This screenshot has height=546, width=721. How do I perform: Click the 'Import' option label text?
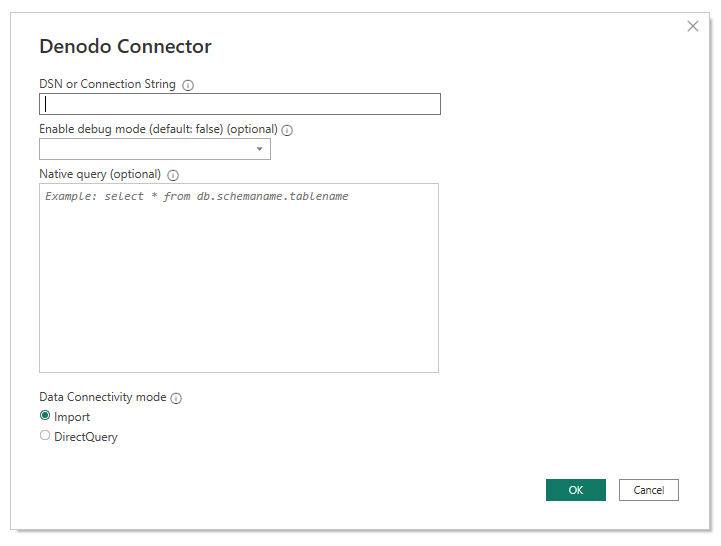pyautogui.click(x=72, y=417)
